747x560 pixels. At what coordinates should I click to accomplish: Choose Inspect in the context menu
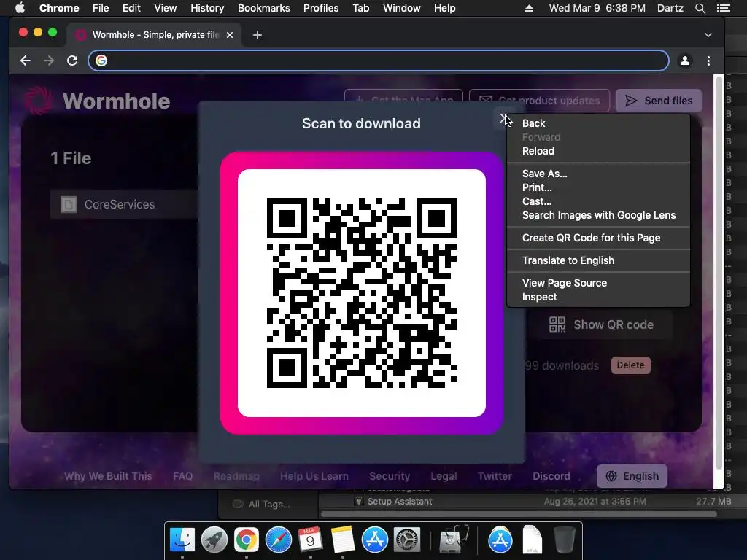598,297
